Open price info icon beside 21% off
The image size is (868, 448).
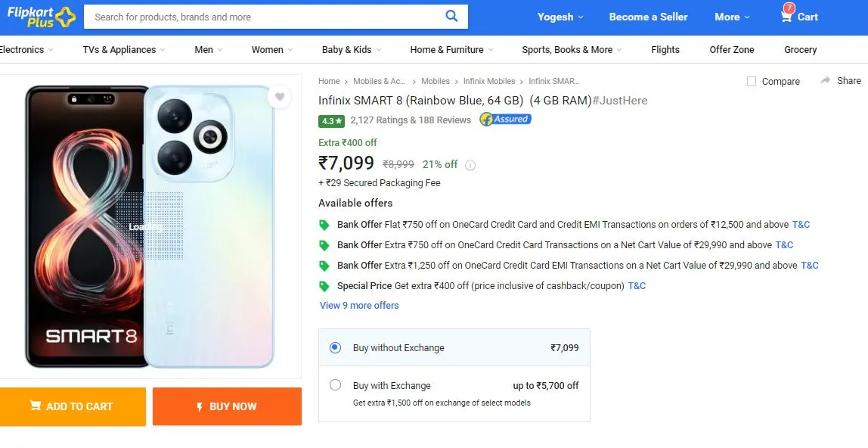(470, 165)
